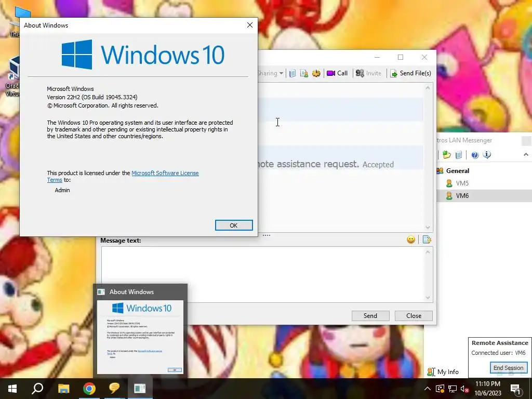532x399 pixels.
Task: Click the 'Admin' licensee name text
Action: click(x=62, y=190)
